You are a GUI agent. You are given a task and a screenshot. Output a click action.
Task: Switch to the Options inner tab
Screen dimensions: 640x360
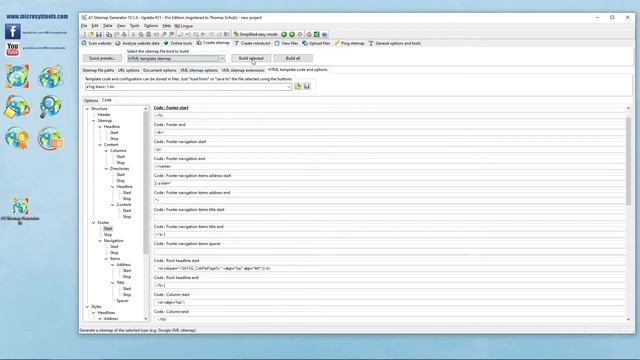click(x=91, y=100)
